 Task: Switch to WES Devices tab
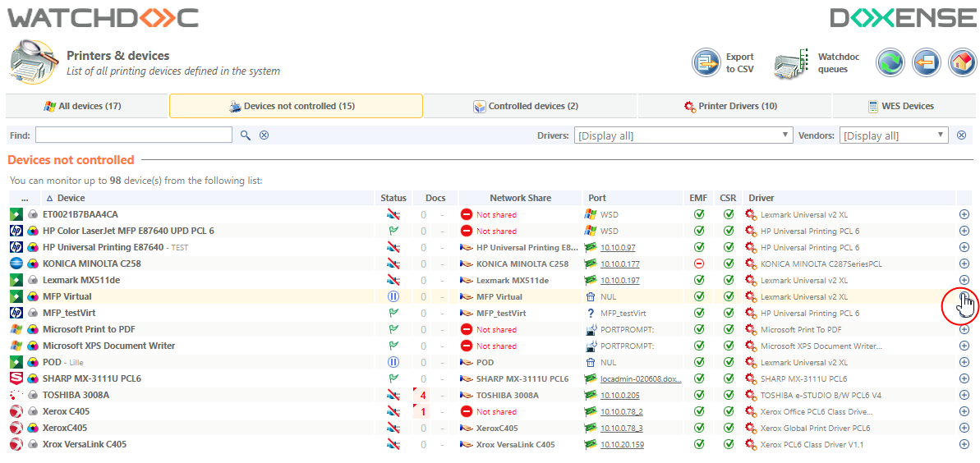point(905,106)
